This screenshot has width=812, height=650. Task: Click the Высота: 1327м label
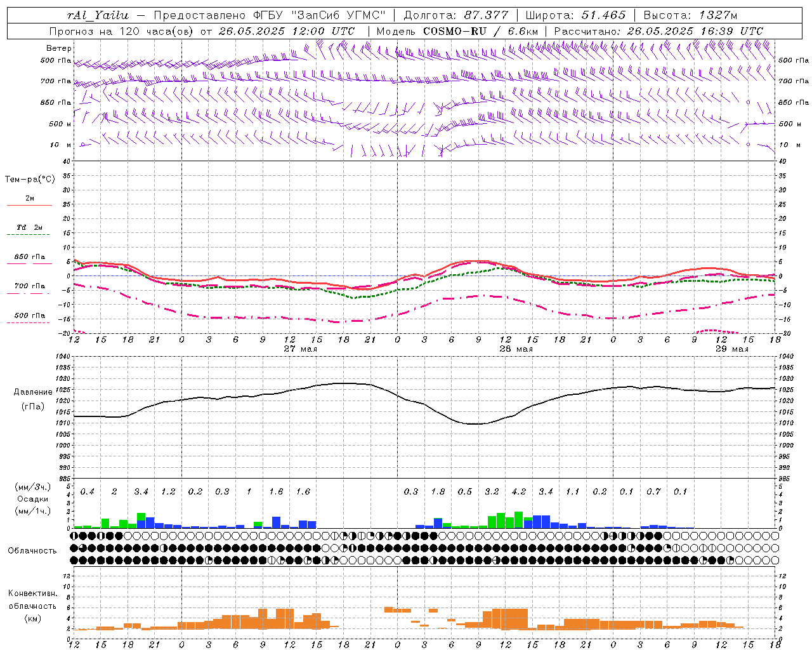coord(690,15)
